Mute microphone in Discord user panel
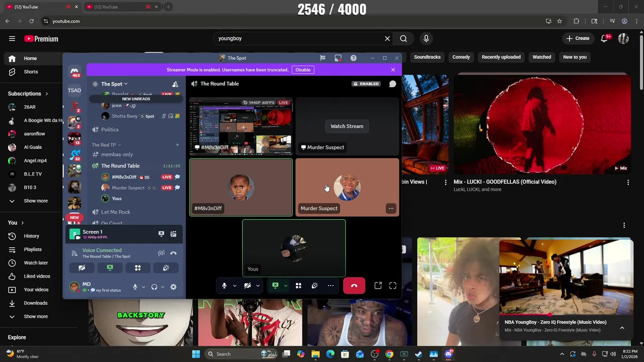This screenshot has height=362, width=644. tap(135, 287)
